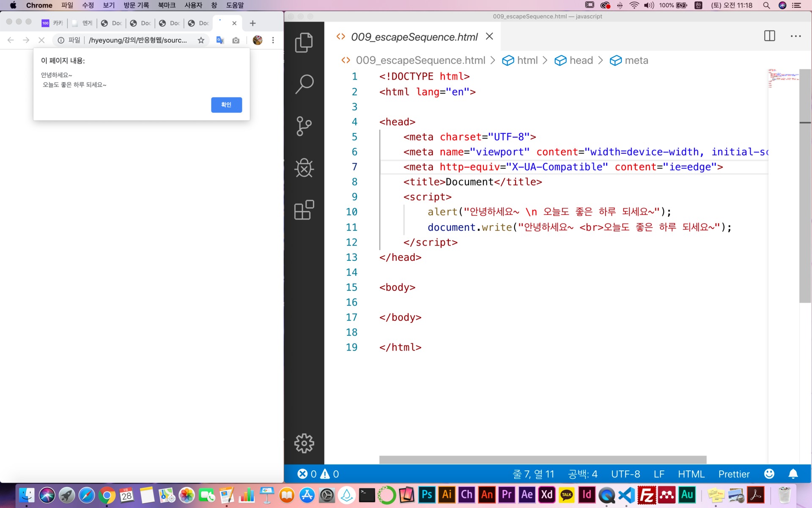Open Photoshop from the Dock

tap(427, 494)
